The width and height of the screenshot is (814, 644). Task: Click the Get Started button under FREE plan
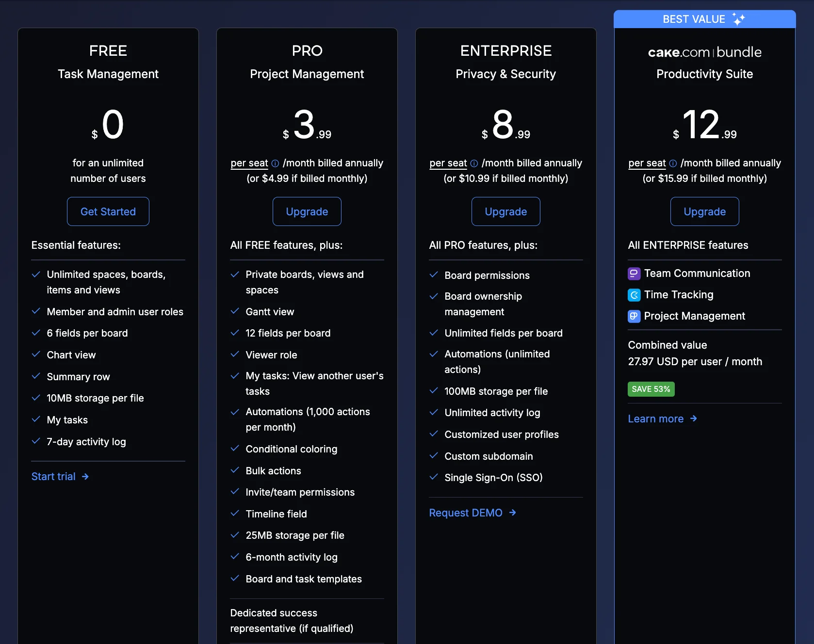[x=108, y=211]
